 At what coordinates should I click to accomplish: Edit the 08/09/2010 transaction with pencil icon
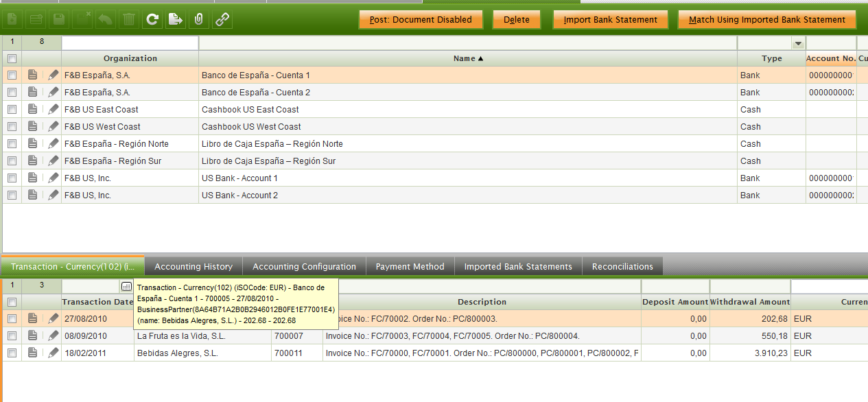click(53, 335)
